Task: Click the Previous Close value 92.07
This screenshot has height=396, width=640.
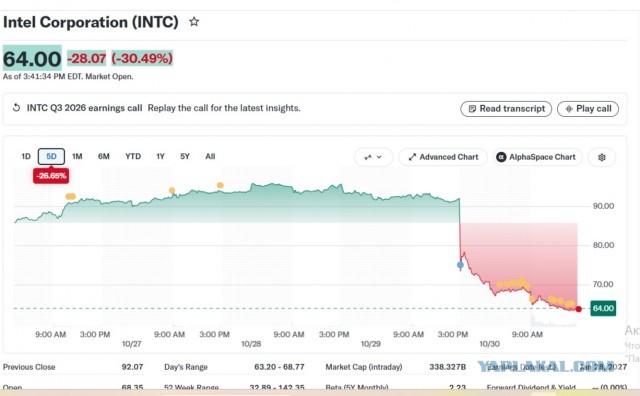Action: (x=132, y=367)
